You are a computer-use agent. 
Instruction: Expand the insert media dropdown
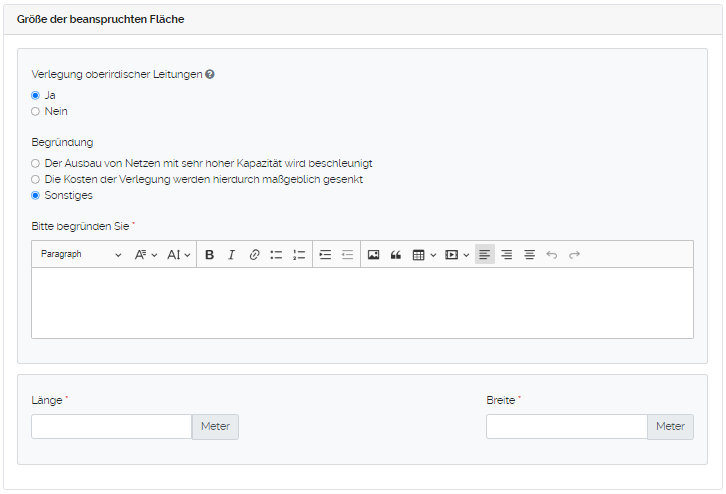457,255
